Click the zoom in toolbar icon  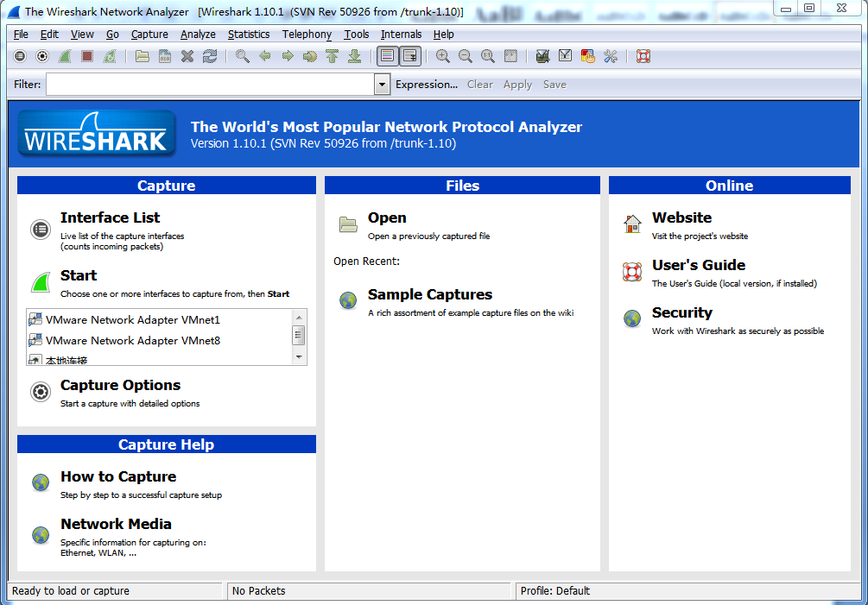[x=442, y=56]
